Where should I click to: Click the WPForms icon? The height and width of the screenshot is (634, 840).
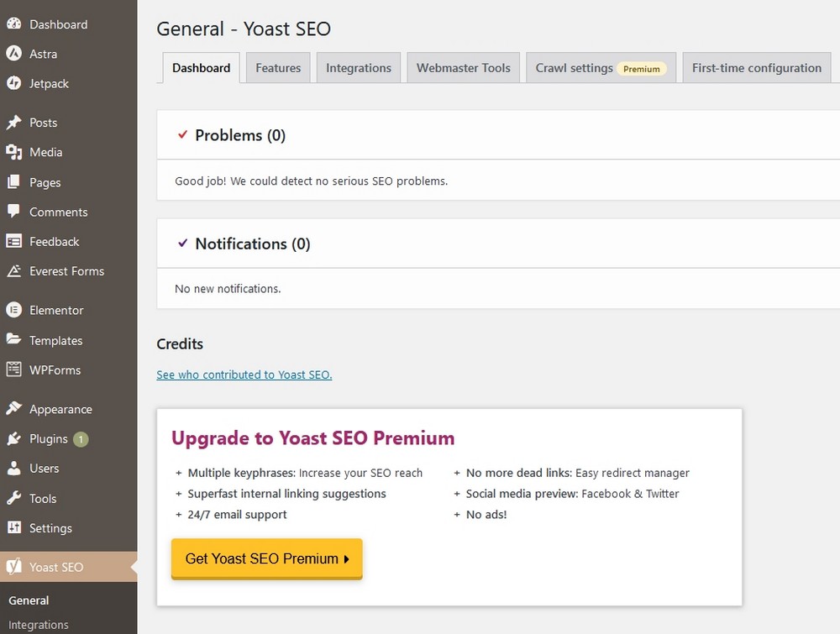coord(14,369)
